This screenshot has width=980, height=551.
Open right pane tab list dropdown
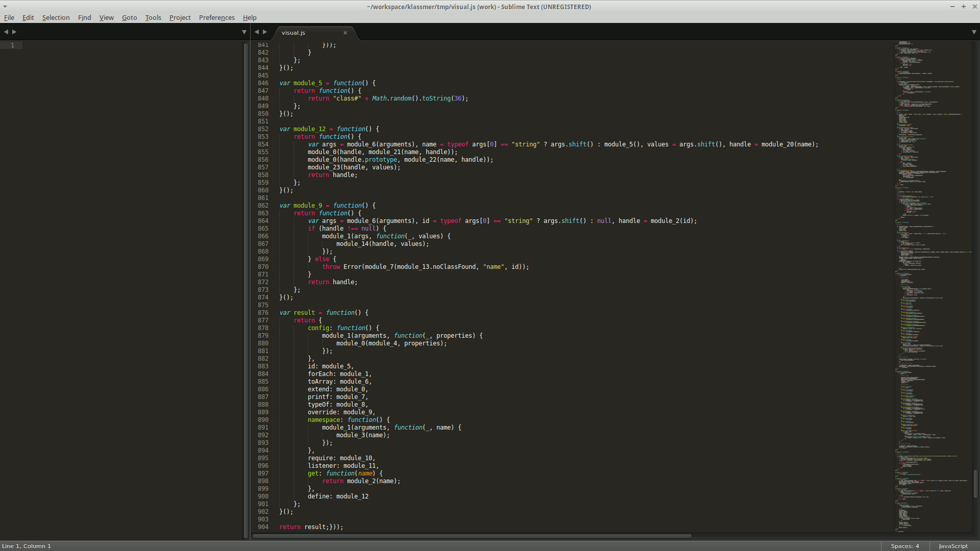[973, 32]
